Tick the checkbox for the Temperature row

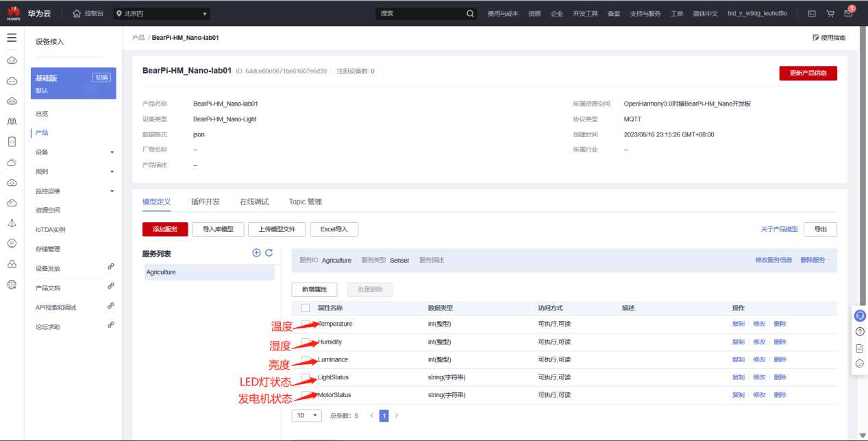[306, 324]
